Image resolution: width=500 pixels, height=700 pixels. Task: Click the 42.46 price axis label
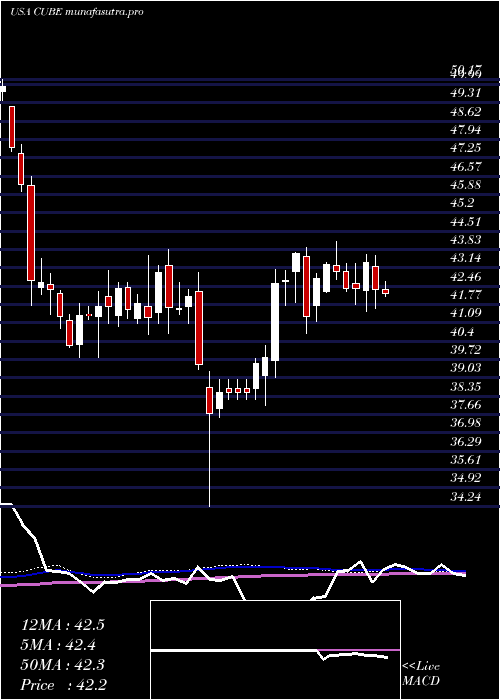click(x=466, y=276)
